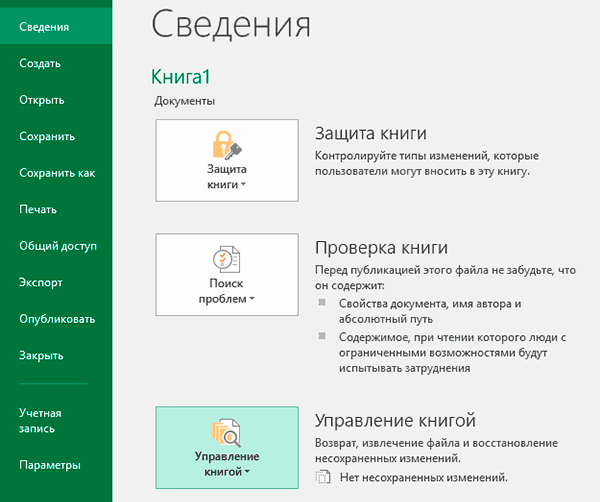Open the Сведения backstage tab
The height and width of the screenshot is (502, 600).
(x=56, y=27)
